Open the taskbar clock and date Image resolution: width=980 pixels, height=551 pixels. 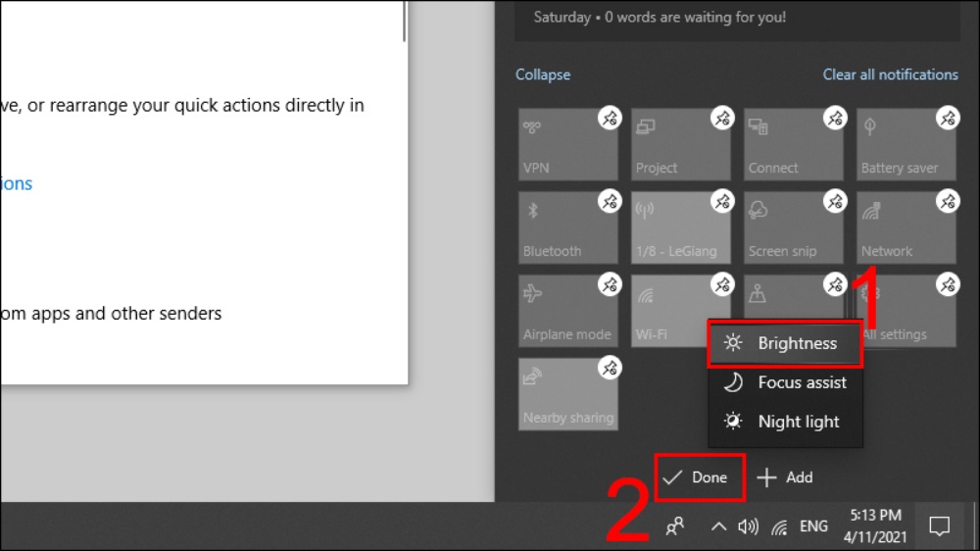coord(875,526)
